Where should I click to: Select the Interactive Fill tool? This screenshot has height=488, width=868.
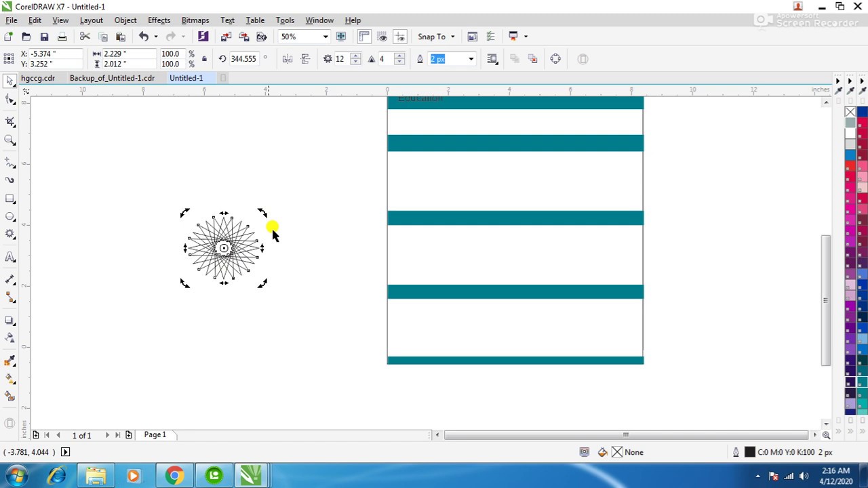(x=10, y=378)
